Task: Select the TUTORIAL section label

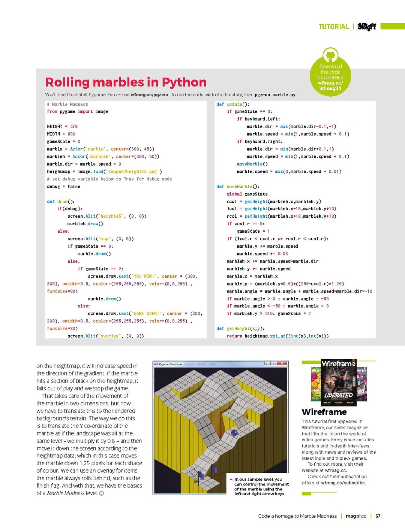Action: click(x=334, y=27)
